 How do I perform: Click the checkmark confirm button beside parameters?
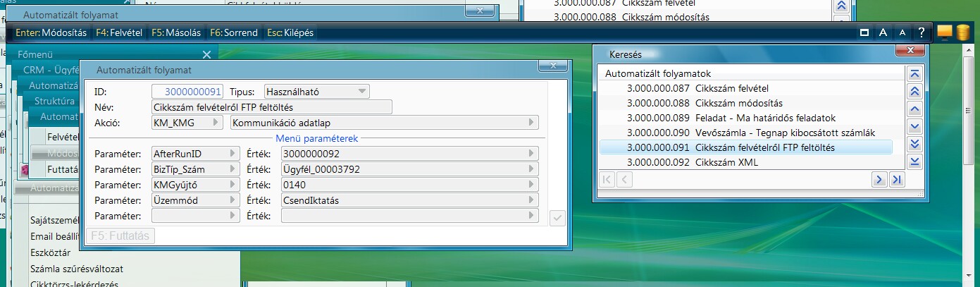coord(557,219)
